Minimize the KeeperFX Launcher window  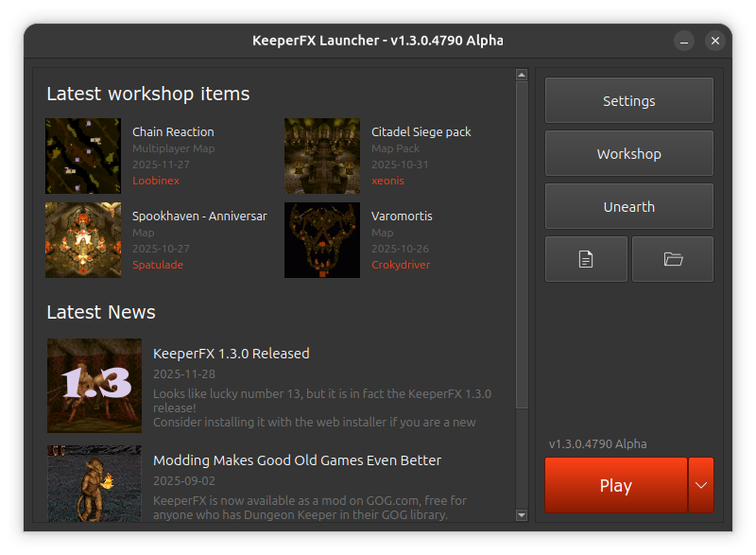[684, 41]
